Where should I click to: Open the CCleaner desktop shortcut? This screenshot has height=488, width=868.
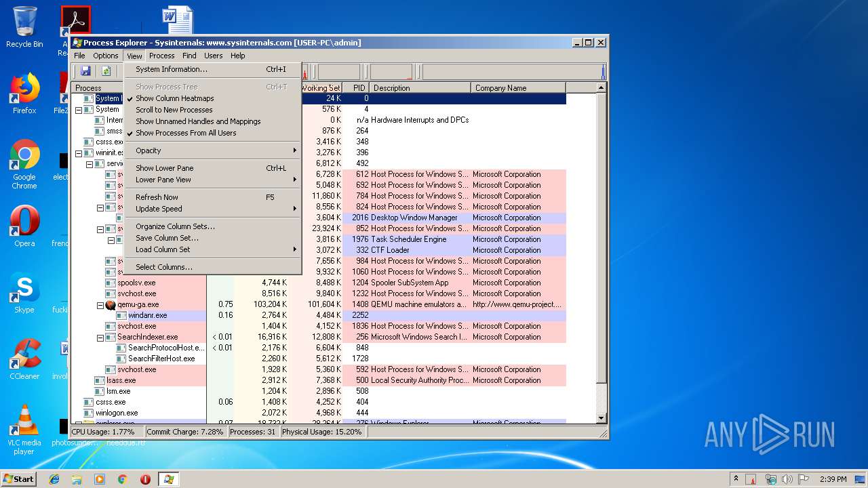(x=24, y=359)
